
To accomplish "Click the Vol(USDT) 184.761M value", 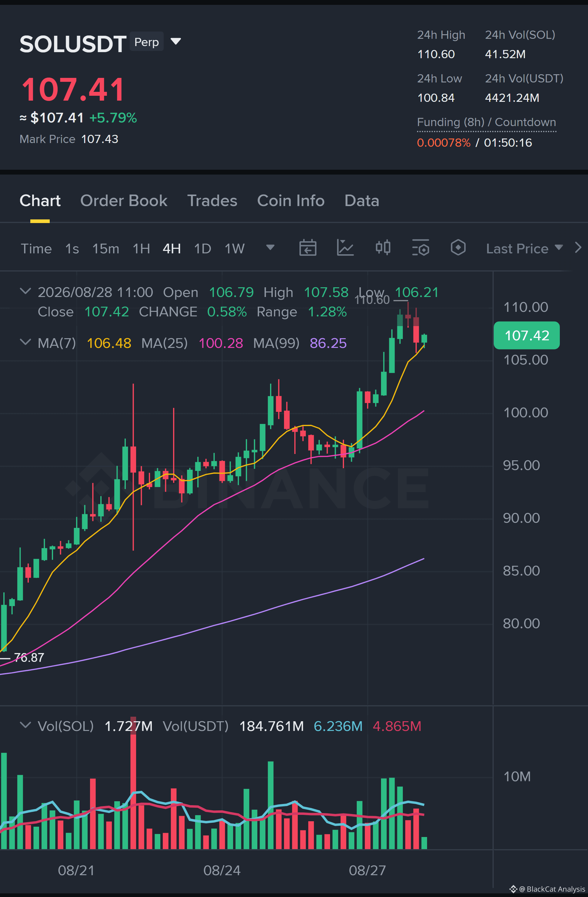I will click(x=271, y=726).
